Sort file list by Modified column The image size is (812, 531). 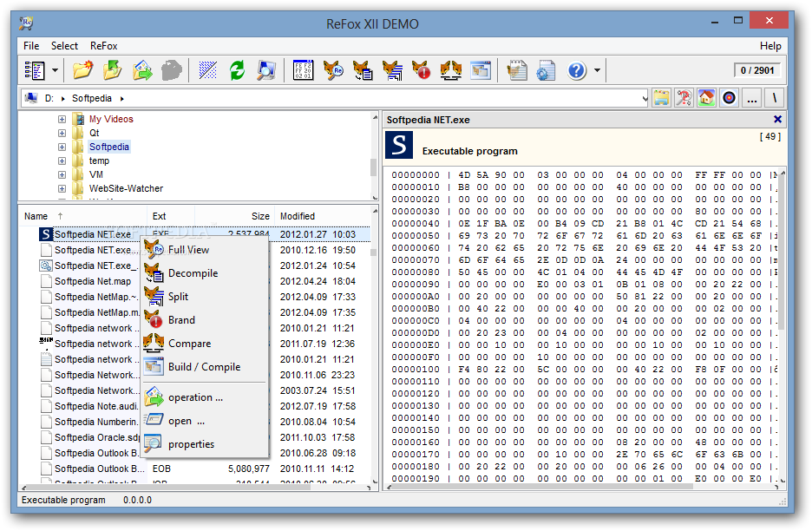pyautogui.click(x=322, y=216)
